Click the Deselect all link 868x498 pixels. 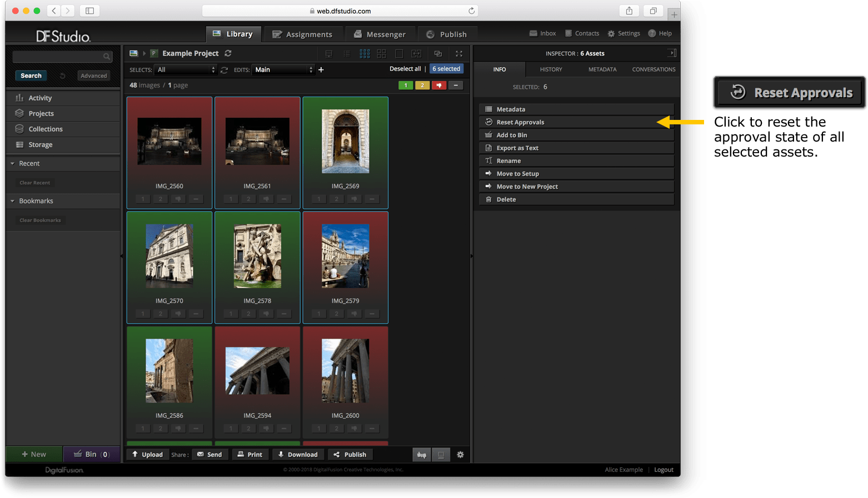[x=405, y=69]
